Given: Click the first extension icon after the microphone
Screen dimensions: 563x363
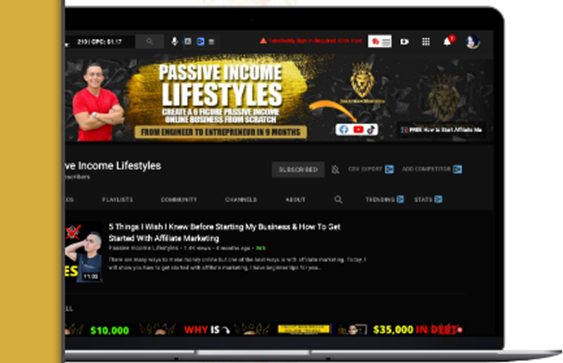Looking at the screenshot, I should tap(188, 42).
